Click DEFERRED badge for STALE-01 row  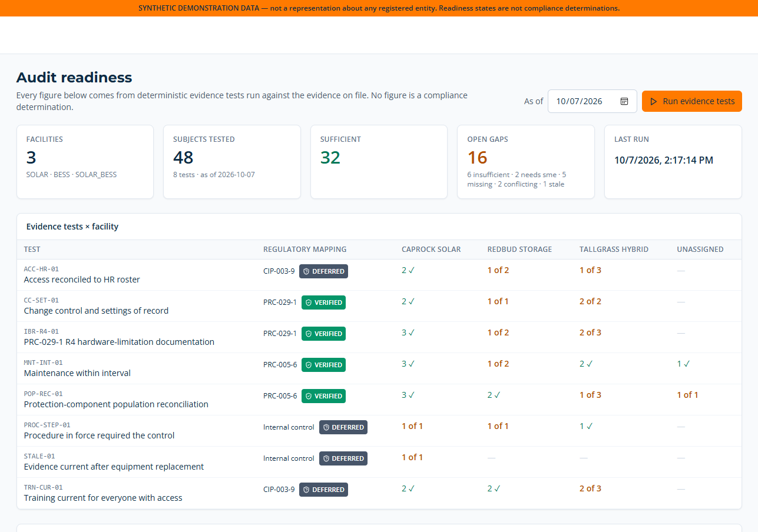pyautogui.click(x=343, y=458)
